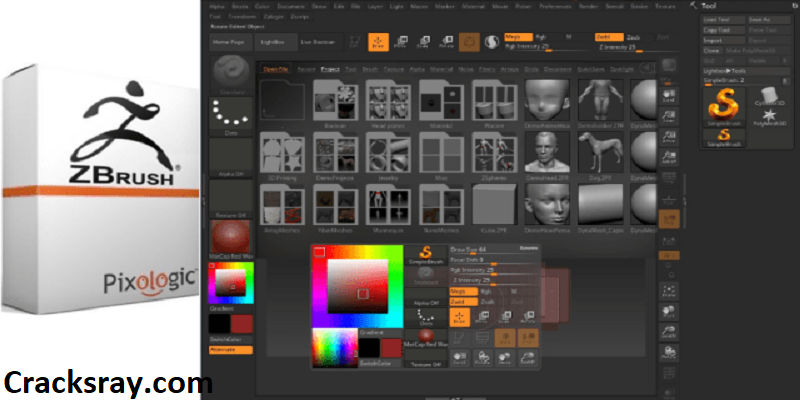Open the Alpha menu
Viewport: 800px width, 400px height.
(217, 7)
